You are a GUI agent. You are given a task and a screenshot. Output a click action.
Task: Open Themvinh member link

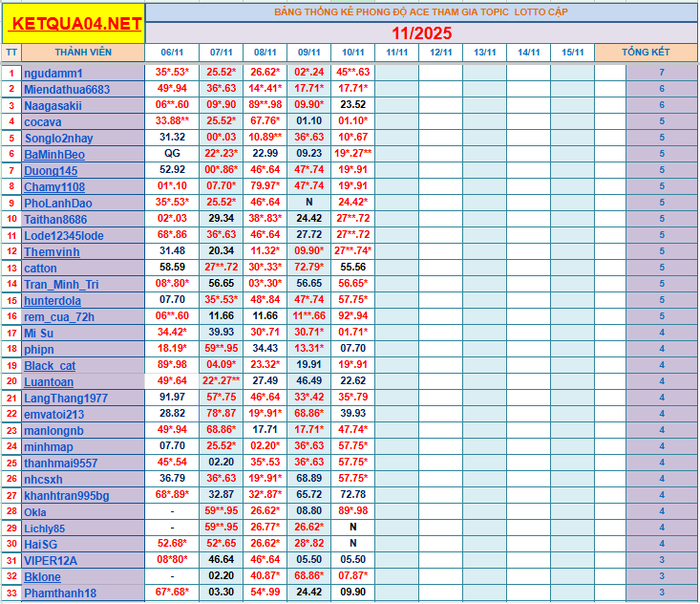53,251
